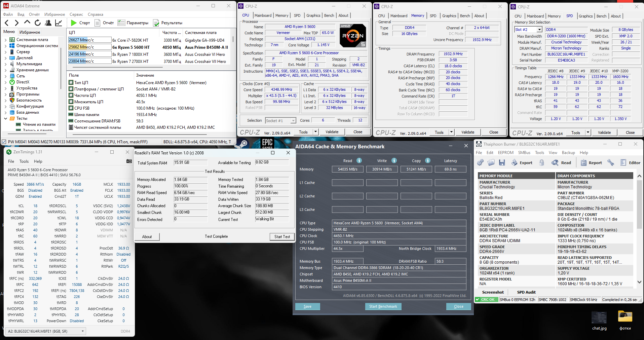Screen dimensions: 644x340
Task: Go up one level in AIDA64
Action: tap(27, 23)
